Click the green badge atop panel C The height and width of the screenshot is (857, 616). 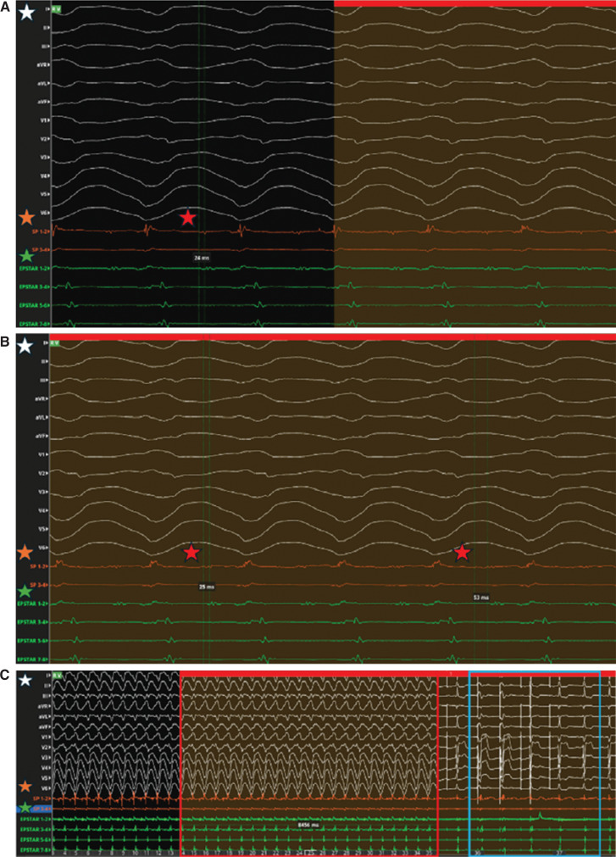click(x=57, y=675)
